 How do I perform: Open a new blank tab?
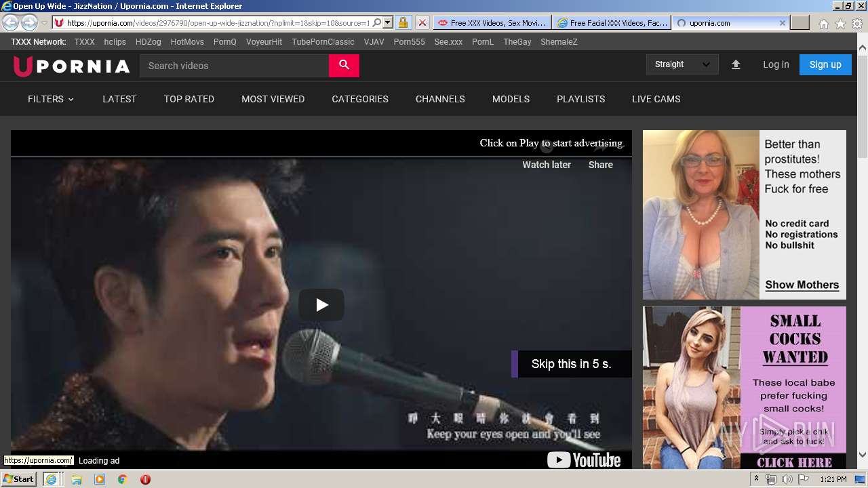point(800,22)
